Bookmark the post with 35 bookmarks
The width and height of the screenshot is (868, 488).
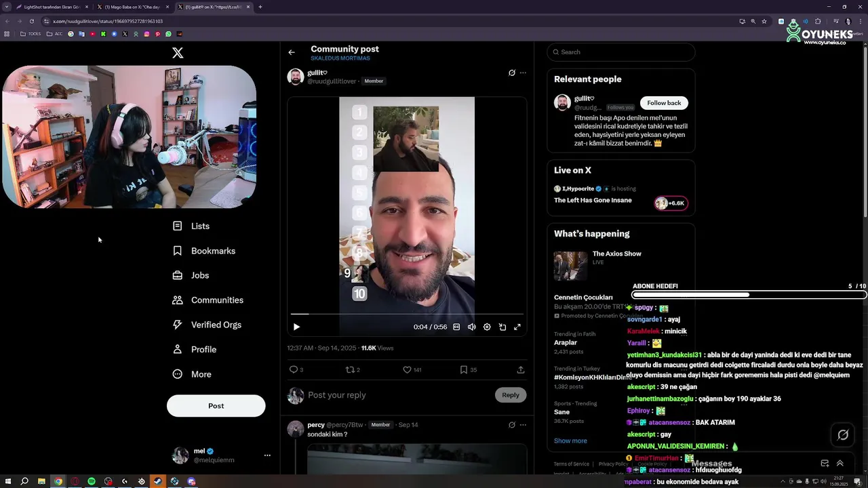pos(464,369)
